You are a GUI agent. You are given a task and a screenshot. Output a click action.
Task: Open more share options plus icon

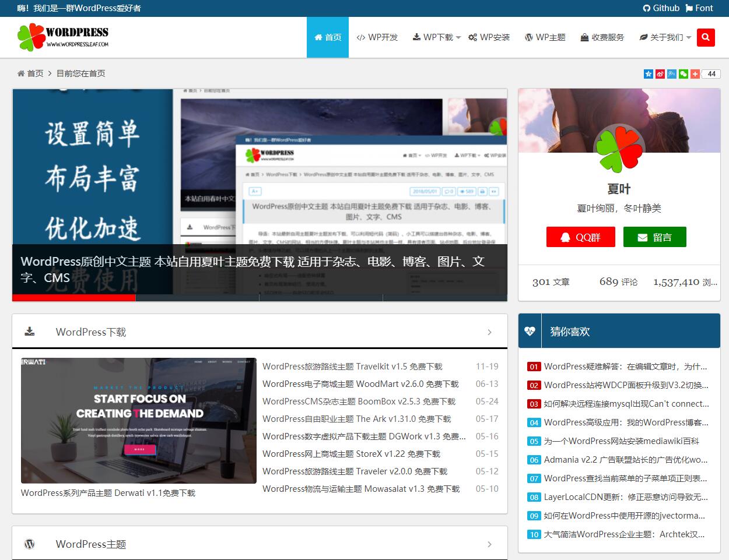coord(695,74)
